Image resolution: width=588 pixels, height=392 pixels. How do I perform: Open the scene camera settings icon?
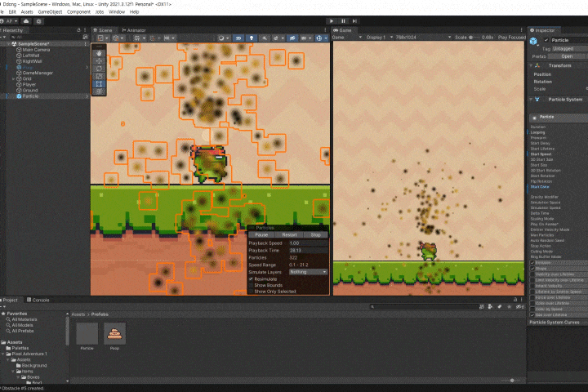[x=304, y=38]
